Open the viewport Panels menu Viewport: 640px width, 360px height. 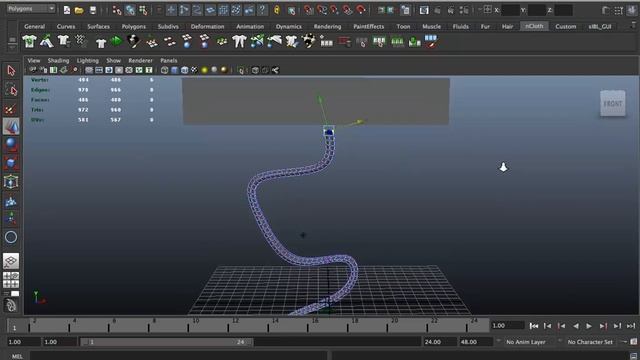click(x=169, y=60)
